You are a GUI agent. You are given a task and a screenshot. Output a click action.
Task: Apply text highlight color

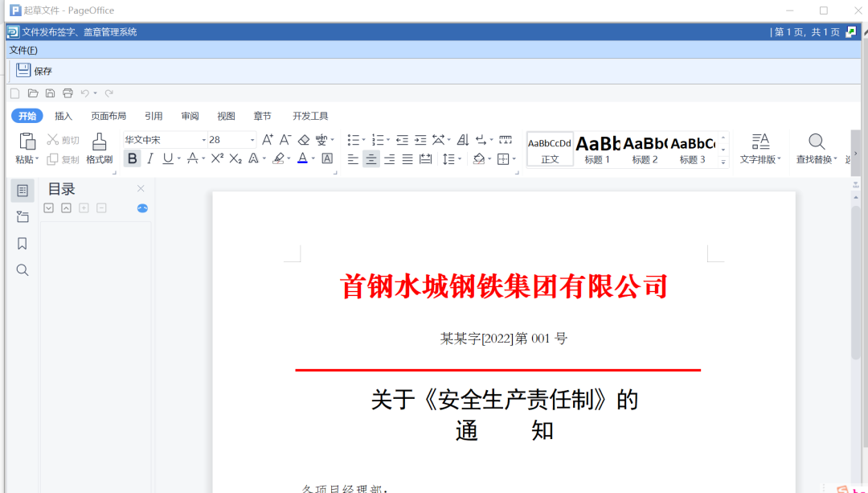278,159
